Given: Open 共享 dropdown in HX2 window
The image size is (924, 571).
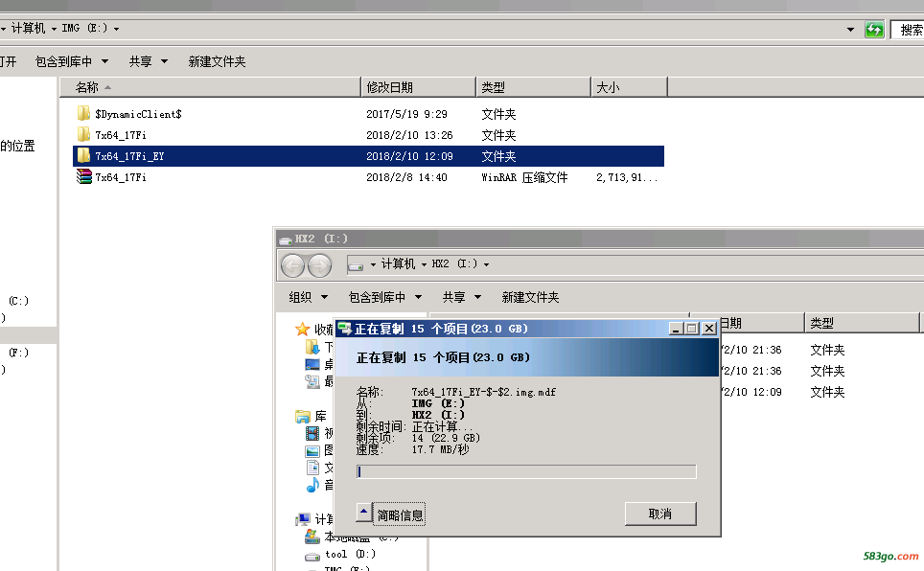Looking at the screenshot, I should pos(462,297).
